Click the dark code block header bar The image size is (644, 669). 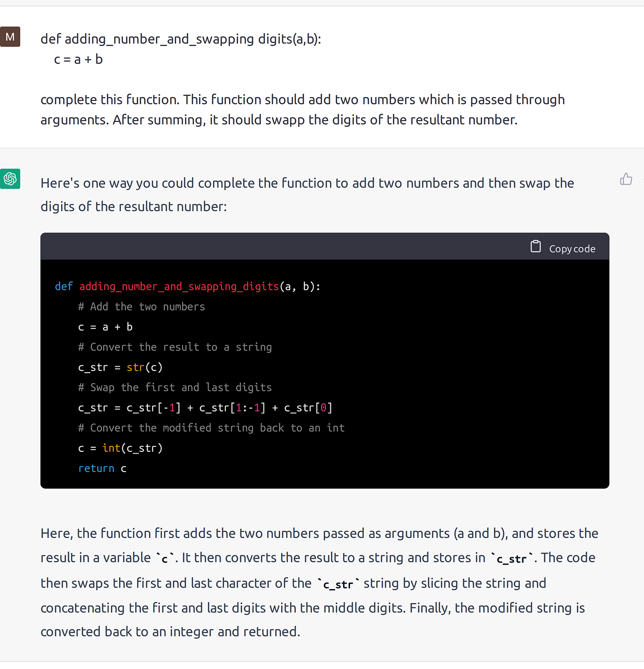tap(325, 246)
